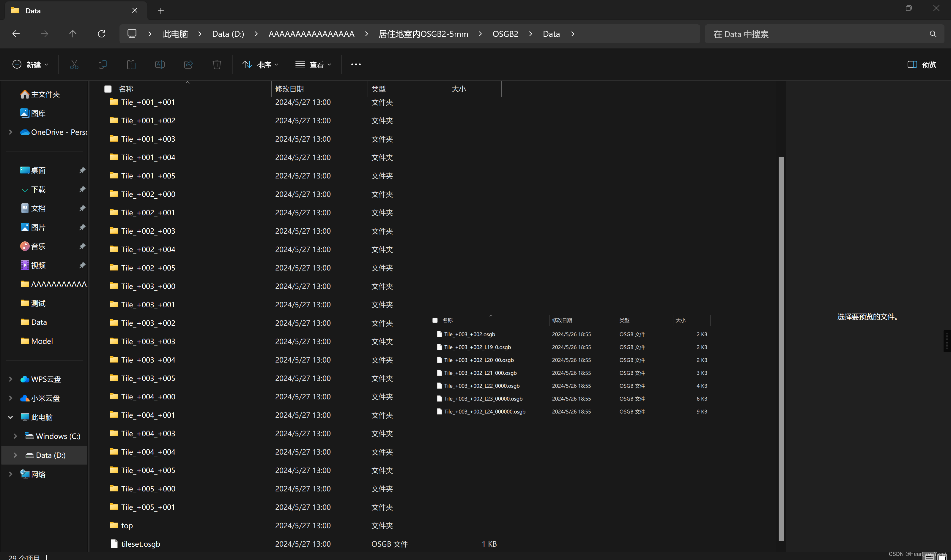Refresh the folder view

point(101,34)
